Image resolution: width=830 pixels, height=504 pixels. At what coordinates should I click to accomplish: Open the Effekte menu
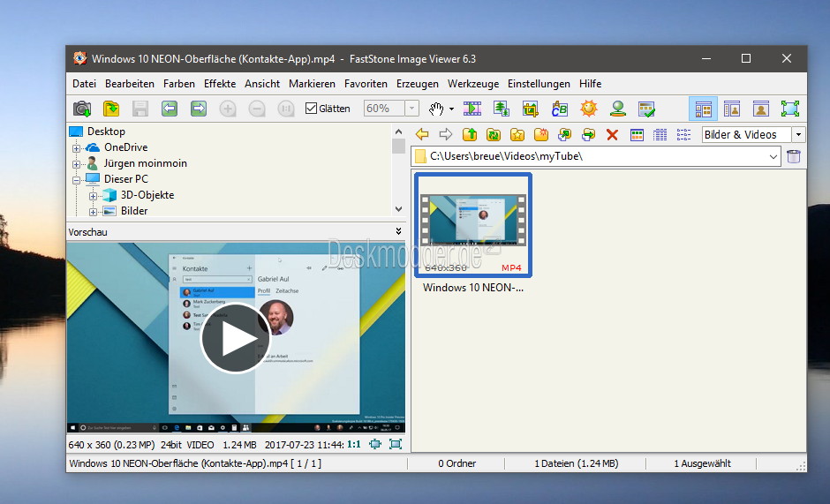coord(220,84)
